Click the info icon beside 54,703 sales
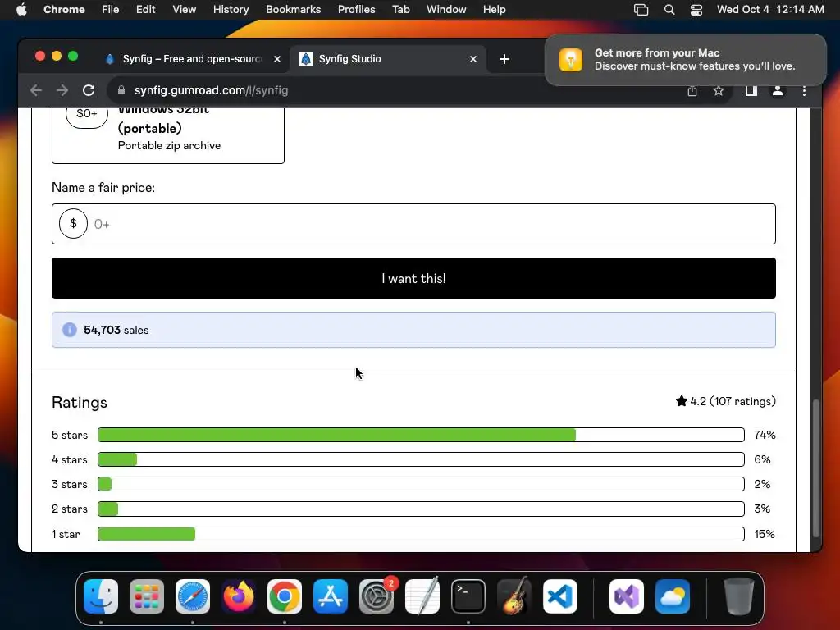The image size is (840, 630). pyautogui.click(x=70, y=330)
